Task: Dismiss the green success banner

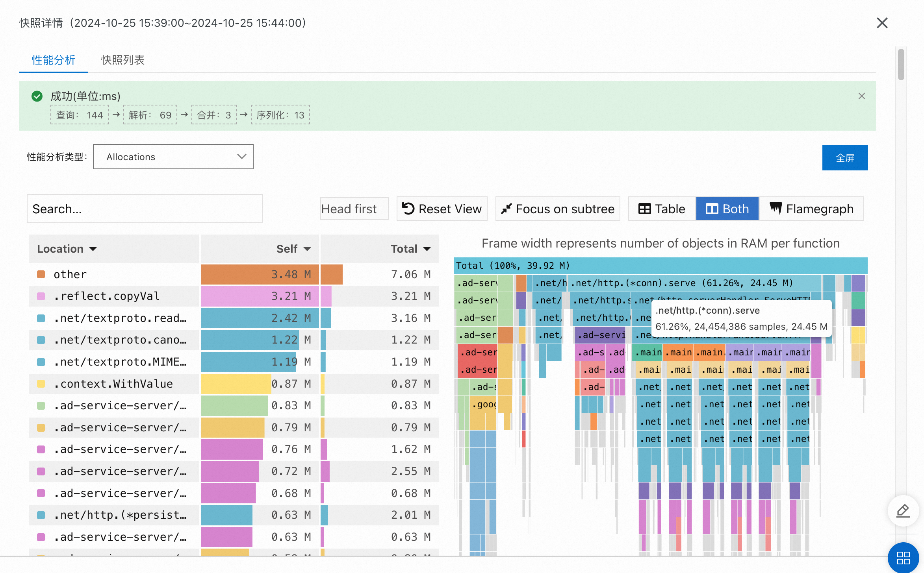Action: [862, 96]
